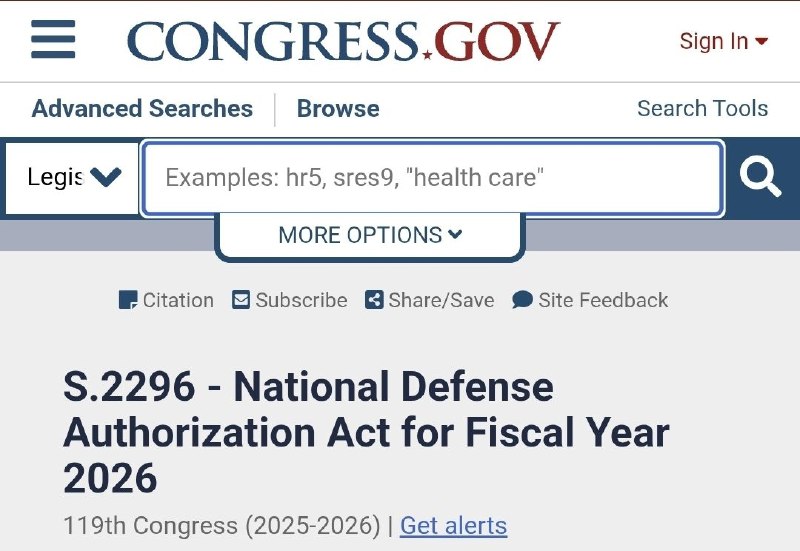Go home via the Congress.gov logo
Viewport: 800px width, 551px height.
pos(343,41)
